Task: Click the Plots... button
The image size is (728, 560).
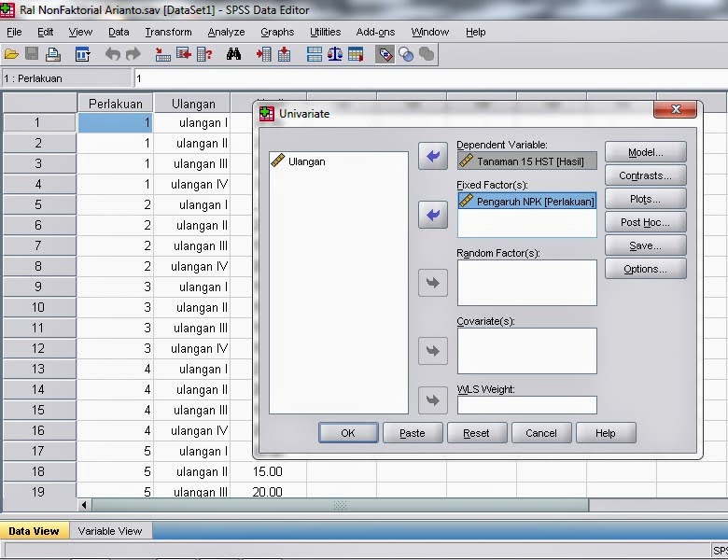Action: 645,199
